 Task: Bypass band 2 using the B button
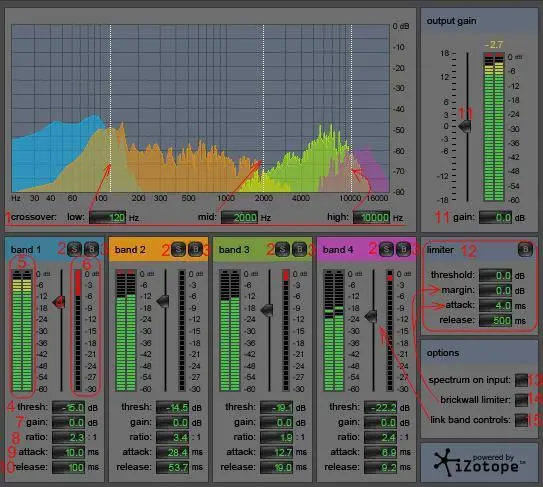coord(195,249)
